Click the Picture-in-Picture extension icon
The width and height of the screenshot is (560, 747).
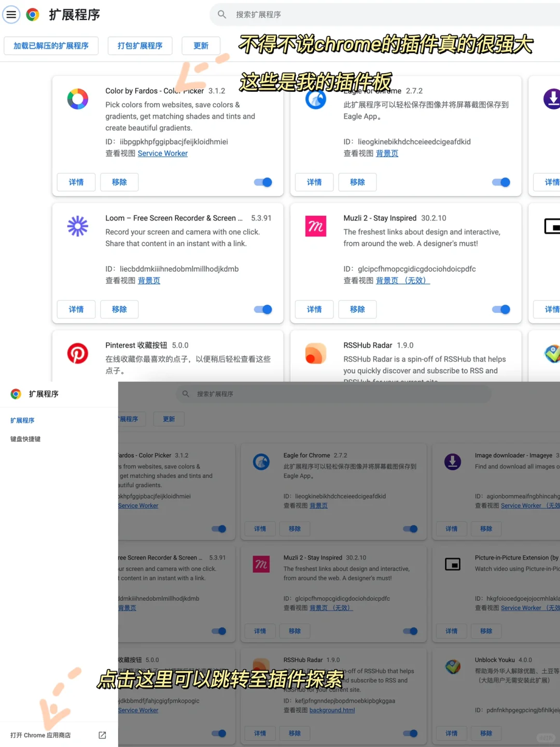[452, 564]
